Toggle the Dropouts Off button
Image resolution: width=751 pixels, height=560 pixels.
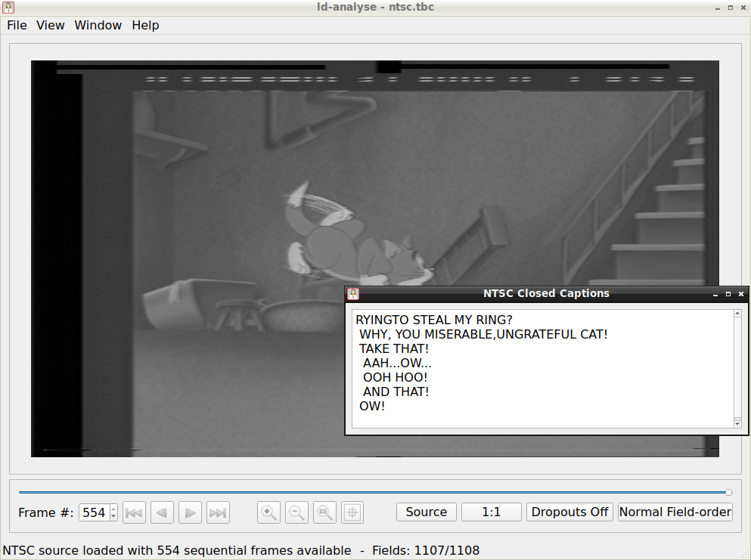[x=569, y=512]
